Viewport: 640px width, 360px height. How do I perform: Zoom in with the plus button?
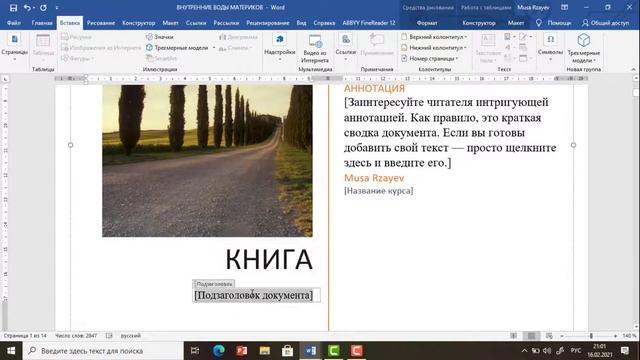tap(615, 336)
